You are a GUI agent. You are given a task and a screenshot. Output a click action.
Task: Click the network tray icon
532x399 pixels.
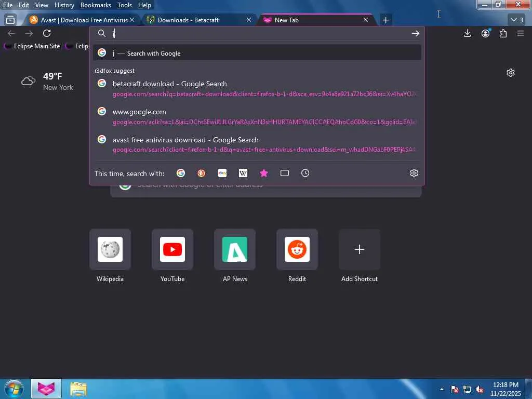click(x=467, y=390)
